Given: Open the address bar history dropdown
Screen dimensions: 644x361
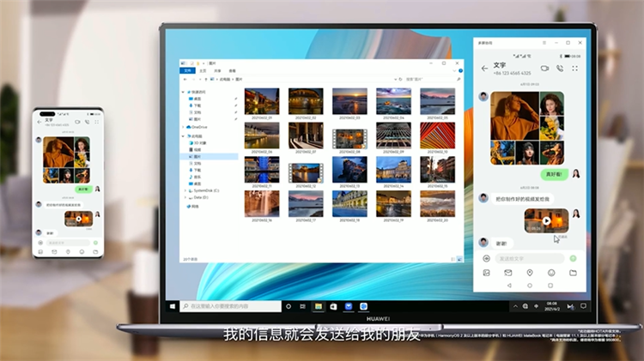Looking at the screenshot, I should [395, 79].
